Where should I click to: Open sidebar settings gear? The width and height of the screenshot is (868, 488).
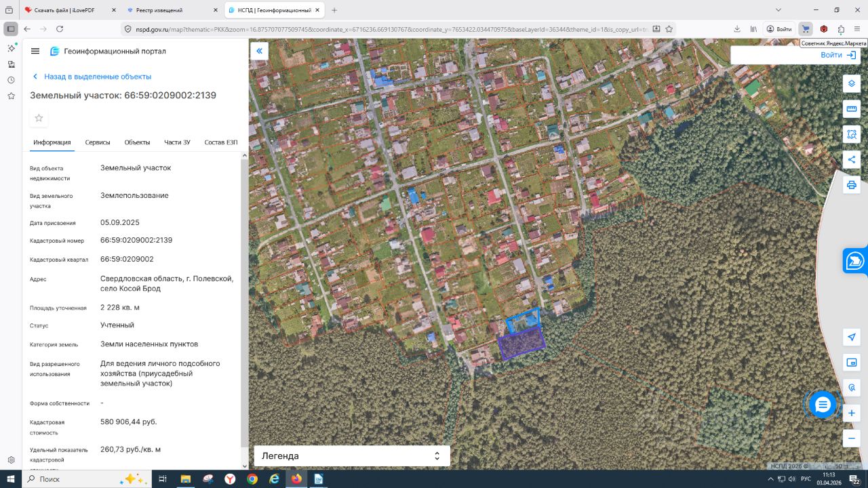click(x=11, y=460)
